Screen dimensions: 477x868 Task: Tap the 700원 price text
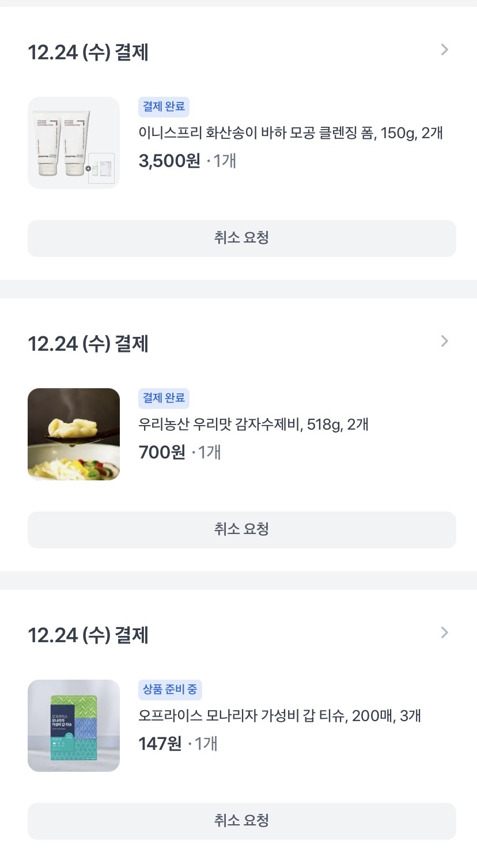click(x=162, y=452)
